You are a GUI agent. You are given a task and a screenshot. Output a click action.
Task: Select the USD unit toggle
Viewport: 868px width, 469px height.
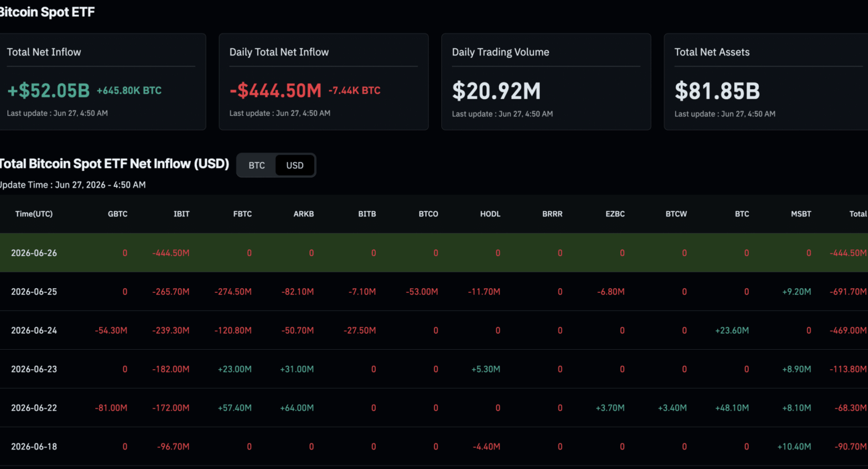295,165
